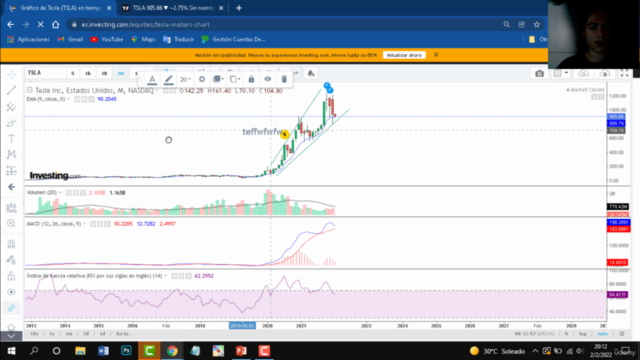The image size is (640, 360).
Task: Hide the selected drawing with eye icon
Action: (x=268, y=79)
